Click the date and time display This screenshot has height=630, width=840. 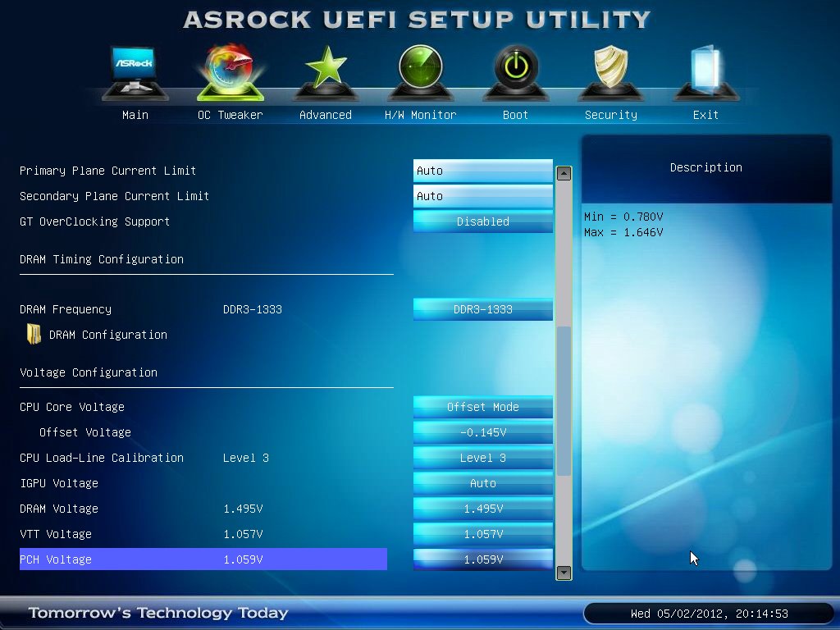709,614
